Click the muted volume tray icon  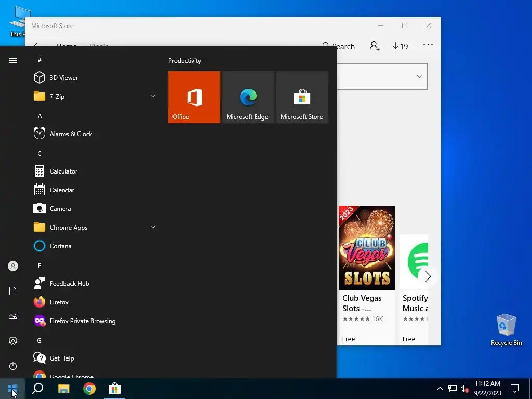[464, 389]
